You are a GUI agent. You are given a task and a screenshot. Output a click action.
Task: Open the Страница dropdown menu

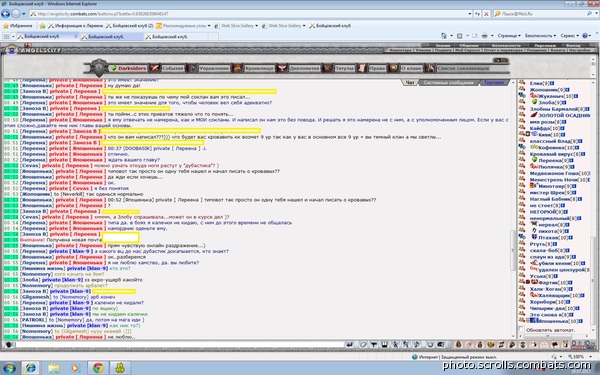(509, 36)
